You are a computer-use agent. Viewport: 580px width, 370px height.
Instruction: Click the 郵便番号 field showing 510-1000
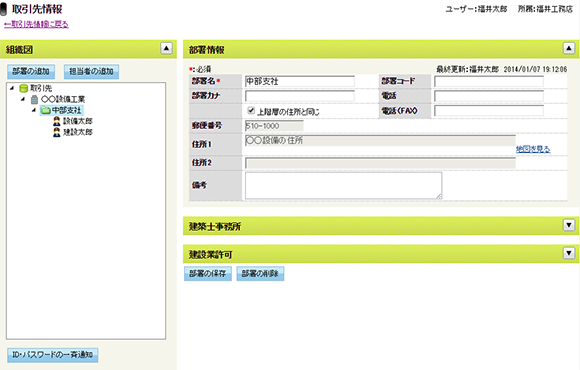tap(274, 126)
